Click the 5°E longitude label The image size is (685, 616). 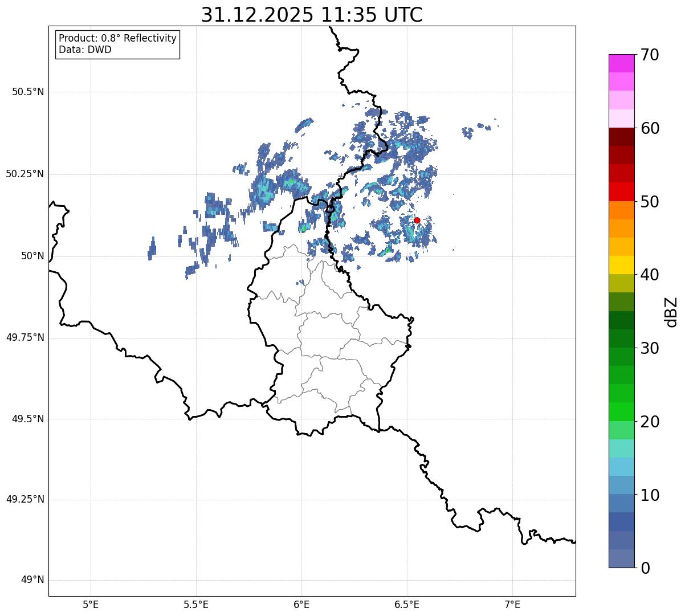pos(91,605)
